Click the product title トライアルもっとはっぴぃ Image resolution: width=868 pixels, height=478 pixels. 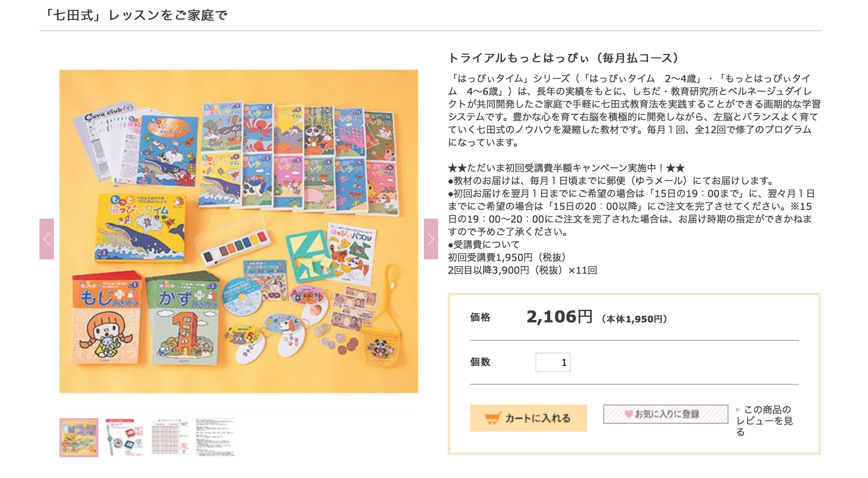[563, 58]
